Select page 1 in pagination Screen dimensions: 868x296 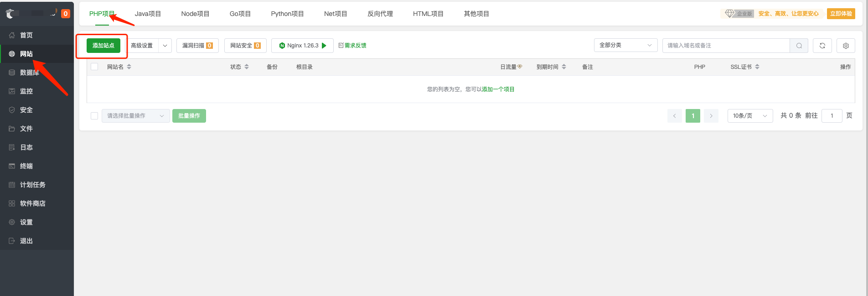[x=693, y=116]
